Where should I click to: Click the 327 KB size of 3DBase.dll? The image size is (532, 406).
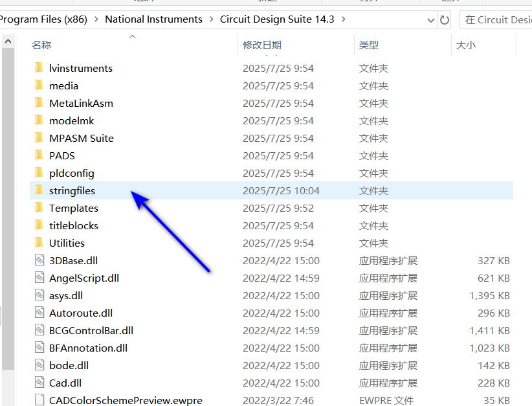click(494, 261)
